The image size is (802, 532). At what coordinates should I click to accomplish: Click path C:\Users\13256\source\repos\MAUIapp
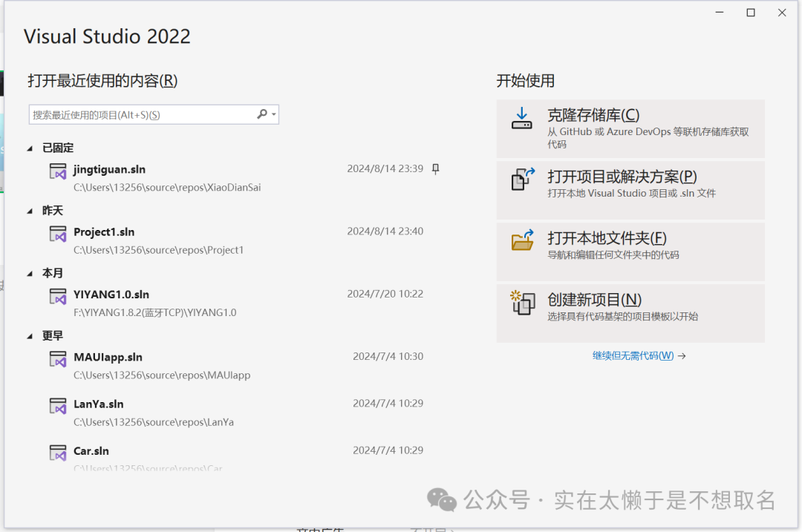[x=162, y=375]
